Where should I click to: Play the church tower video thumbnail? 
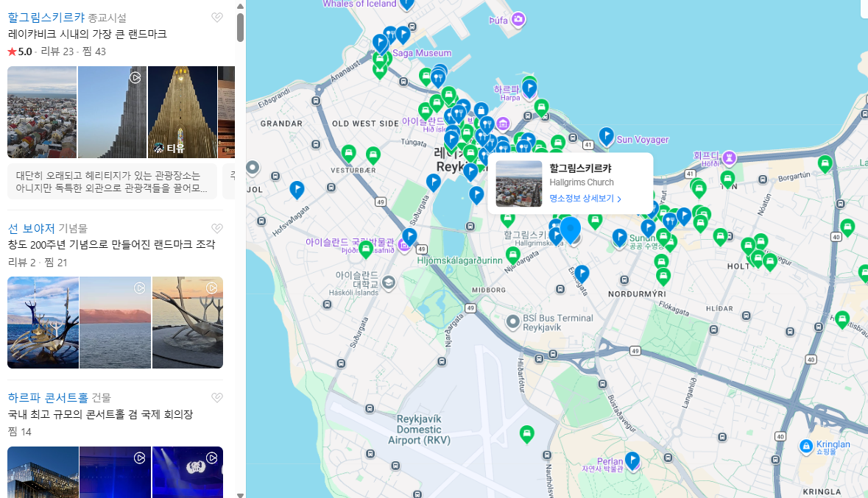pos(113,113)
